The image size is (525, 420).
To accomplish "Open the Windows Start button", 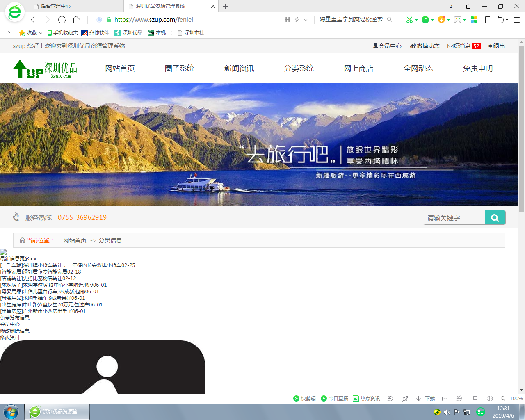I will pyautogui.click(x=11, y=412).
